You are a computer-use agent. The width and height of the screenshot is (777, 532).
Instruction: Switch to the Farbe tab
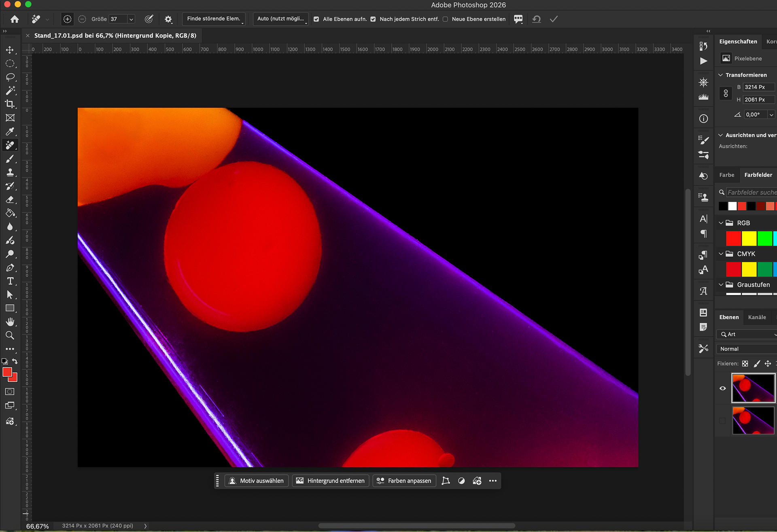tap(726, 175)
